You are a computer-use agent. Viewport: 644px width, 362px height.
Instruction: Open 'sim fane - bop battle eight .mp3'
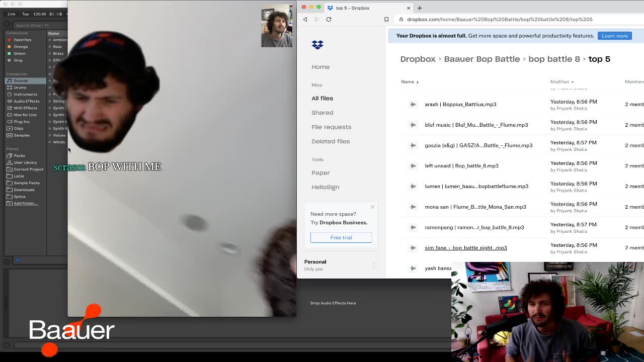point(466,248)
